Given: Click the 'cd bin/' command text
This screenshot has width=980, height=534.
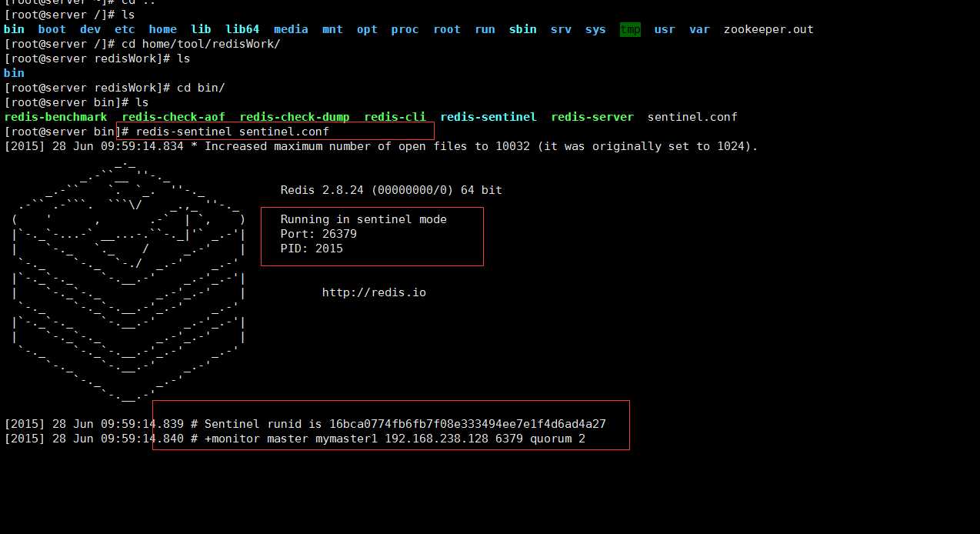Looking at the screenshot, I should (201, 88).
